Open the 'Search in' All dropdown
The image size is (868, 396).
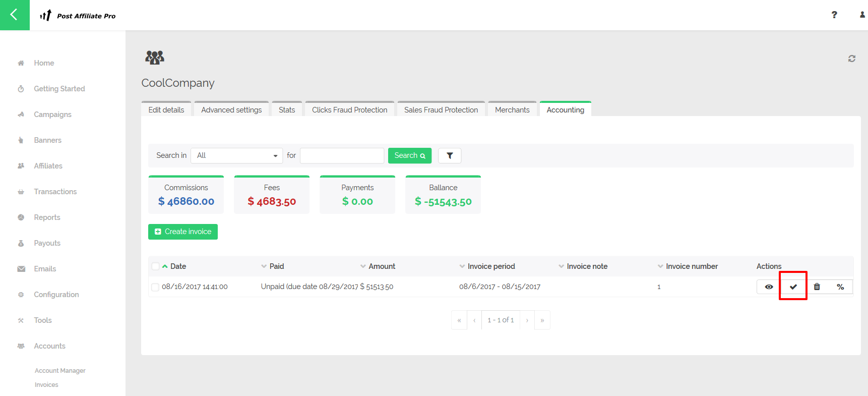[x=236, y=155]
